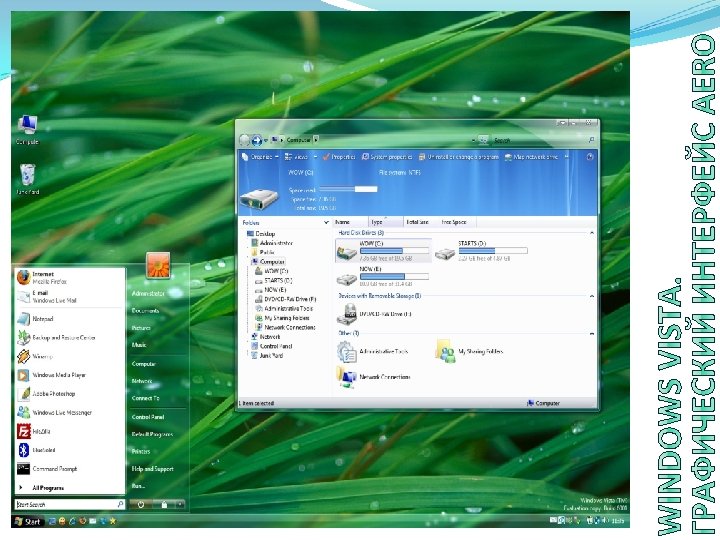Collapse the Hard Disk Drives group
This screenshot has width=720, height=540.
[x=591, y=233]
